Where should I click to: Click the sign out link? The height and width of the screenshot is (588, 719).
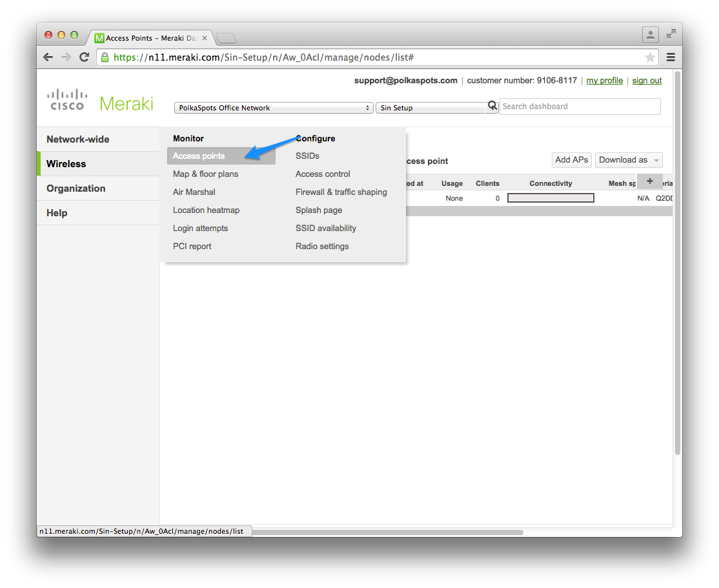point(647,81)
